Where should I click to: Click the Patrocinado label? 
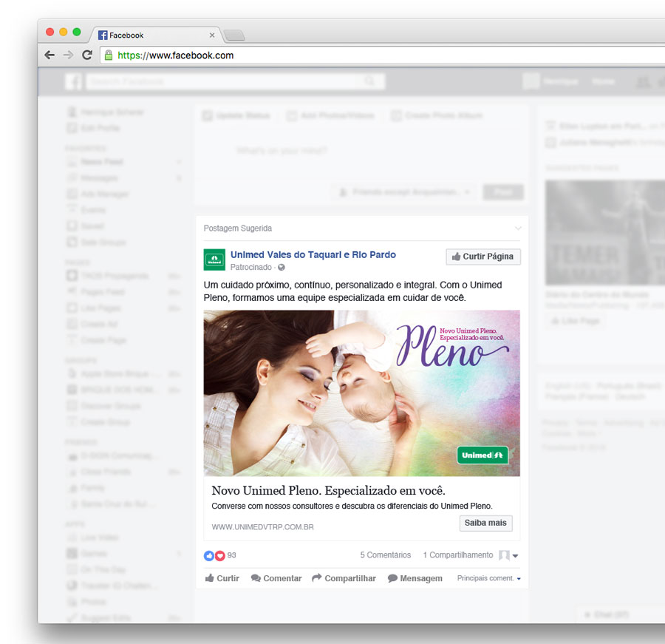pos(251,267)
